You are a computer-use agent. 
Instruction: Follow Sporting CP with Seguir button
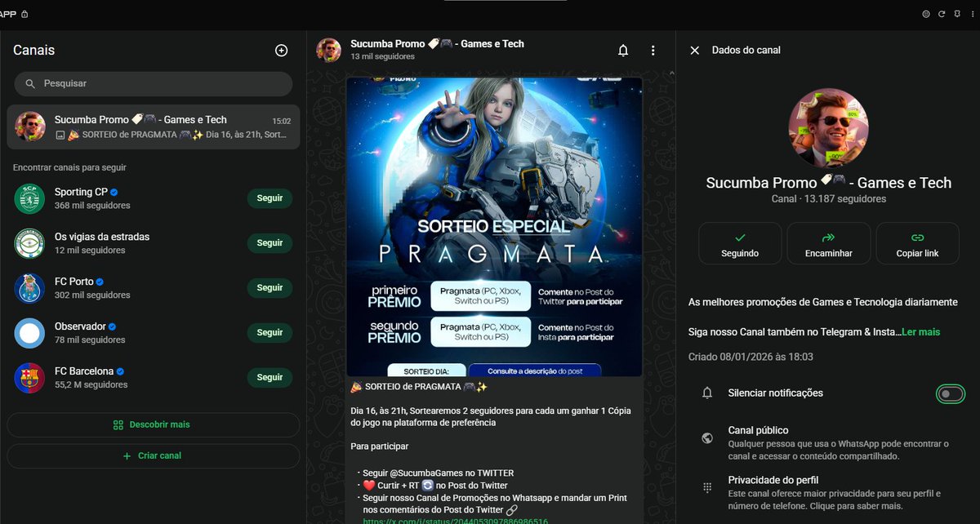coord(269,198)
